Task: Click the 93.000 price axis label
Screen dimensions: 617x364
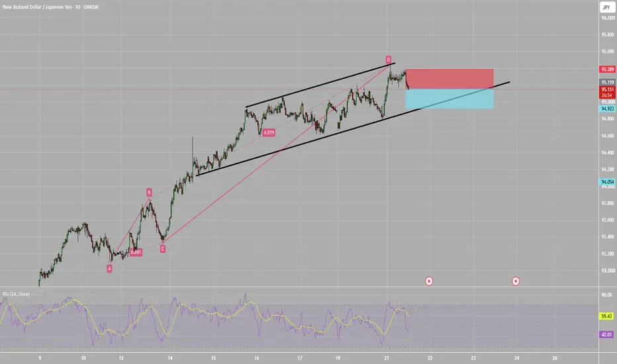Action: [x=608, y=270]
